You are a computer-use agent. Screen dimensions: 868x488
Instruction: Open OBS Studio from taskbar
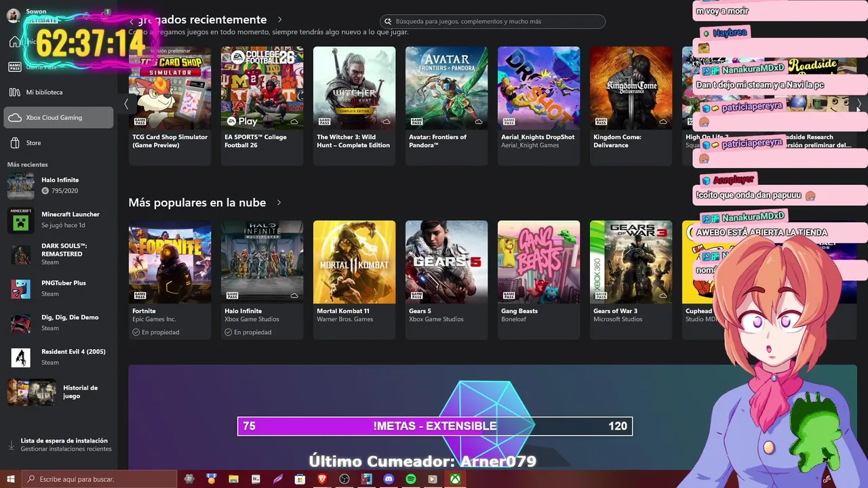click(x=344, y=479)
